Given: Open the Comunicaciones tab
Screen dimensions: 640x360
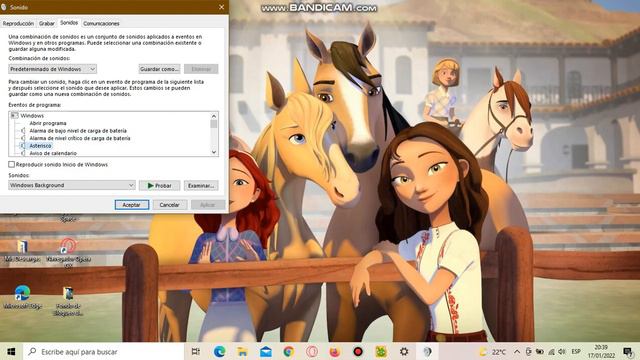Looking at the screenshot, I should pyautogui.click(x=101, y=24).
